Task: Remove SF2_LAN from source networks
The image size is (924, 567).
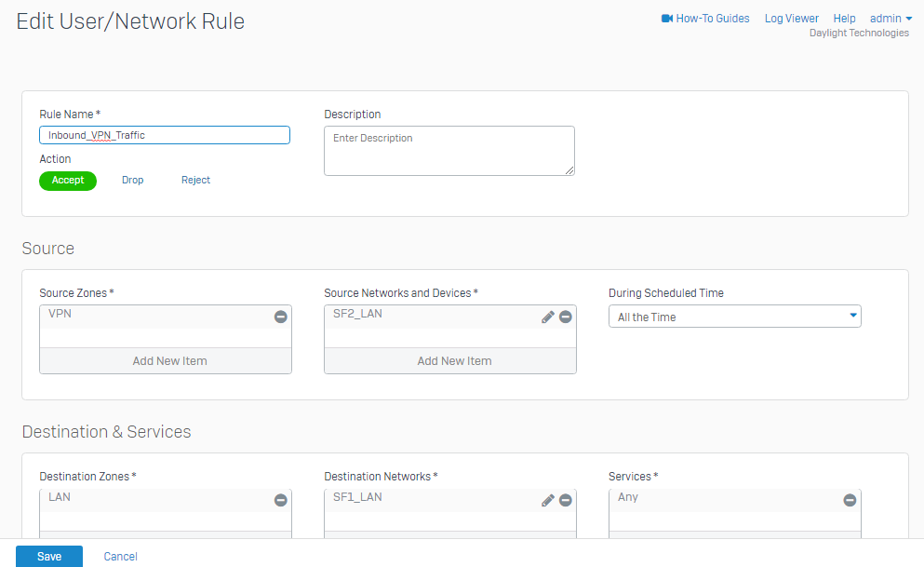Action: [x=565, y=317]
